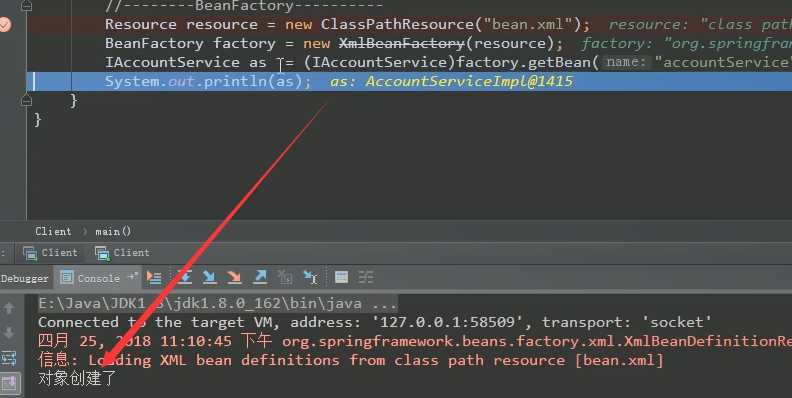Click the console up-arrow gutter icon

(x=9, y=308)
